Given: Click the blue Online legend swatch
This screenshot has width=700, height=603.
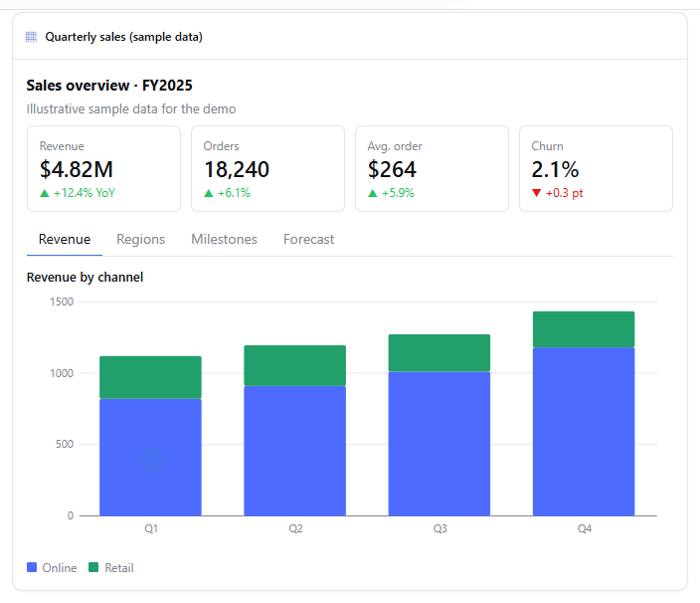Looking at the screenshot, I should tap(32, 567).
